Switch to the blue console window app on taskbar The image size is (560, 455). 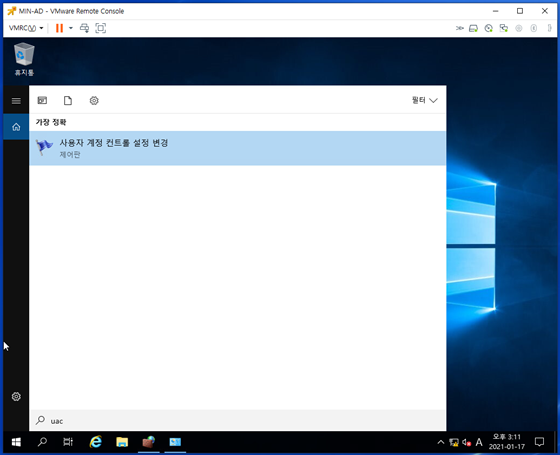tap(175, 442)
